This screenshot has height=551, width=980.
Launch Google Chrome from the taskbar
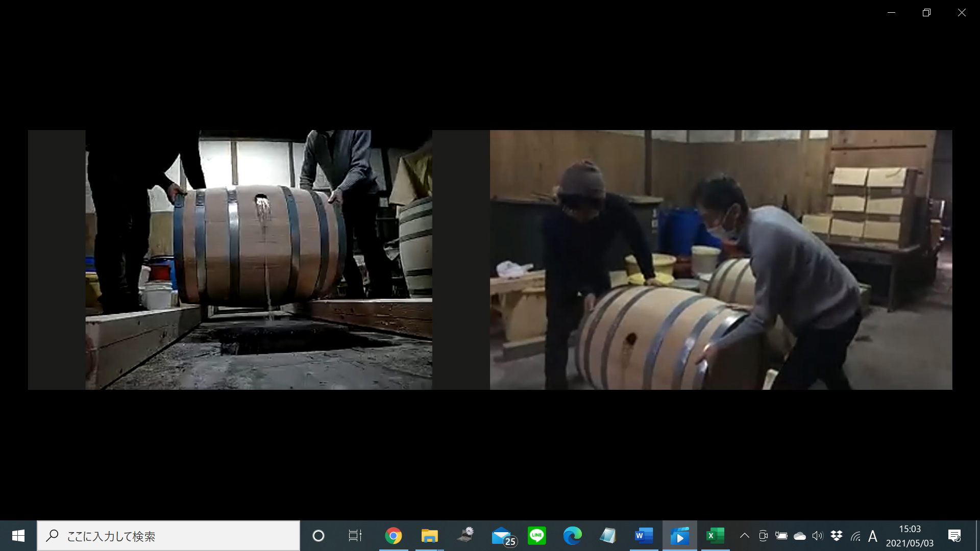click(x=394, y=536)
